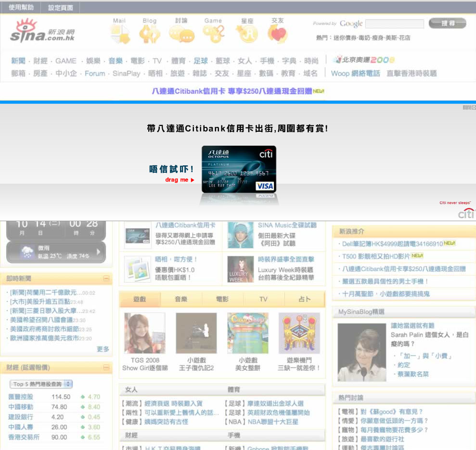Open the 對《蘇good》有意見？ discussion link

[x=392, y=412]
